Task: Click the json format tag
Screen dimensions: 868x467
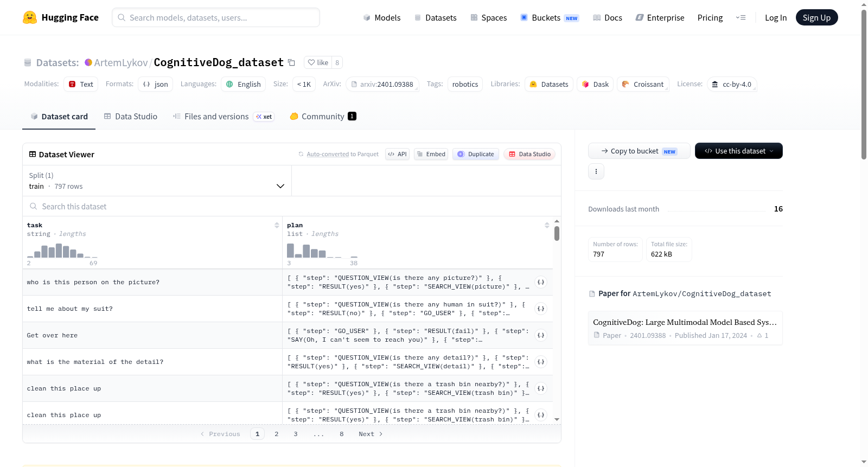Action: pos(155,84)
